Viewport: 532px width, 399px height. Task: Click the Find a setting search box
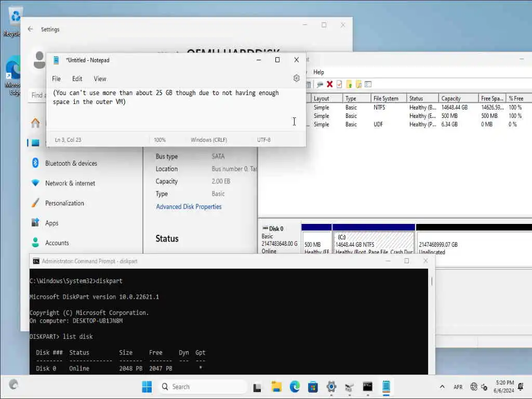click(x=38, y=96)
